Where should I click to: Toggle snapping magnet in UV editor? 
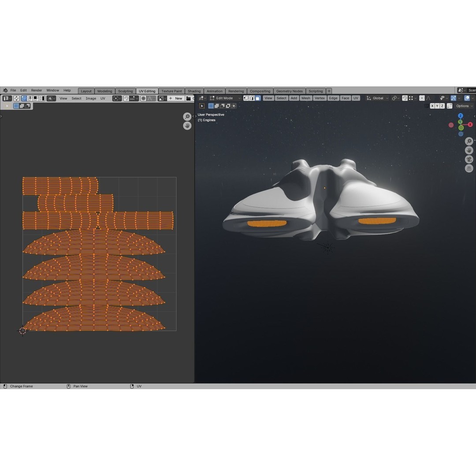click(x=126, y=98)
